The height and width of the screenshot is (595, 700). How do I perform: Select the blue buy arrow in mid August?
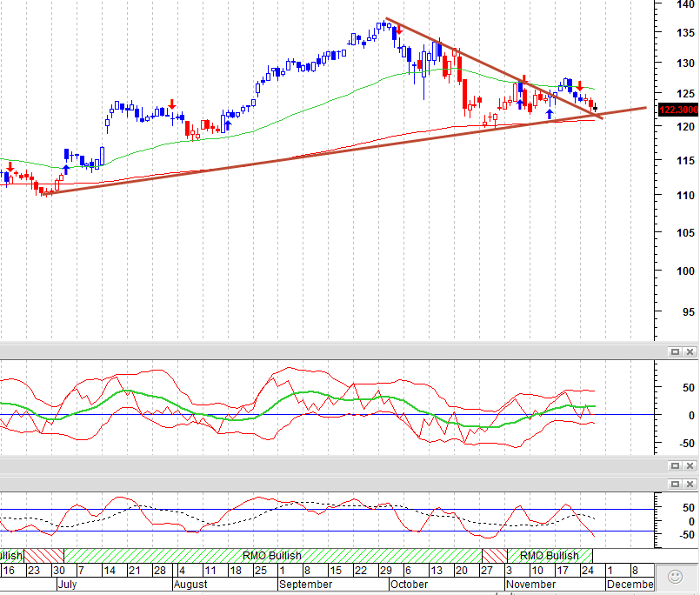pyautogui.click(x=228, y=125)
